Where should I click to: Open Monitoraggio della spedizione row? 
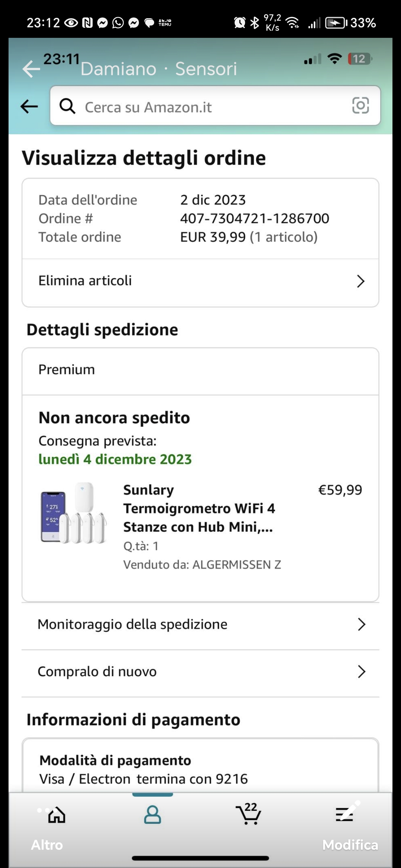coord(200,625)
